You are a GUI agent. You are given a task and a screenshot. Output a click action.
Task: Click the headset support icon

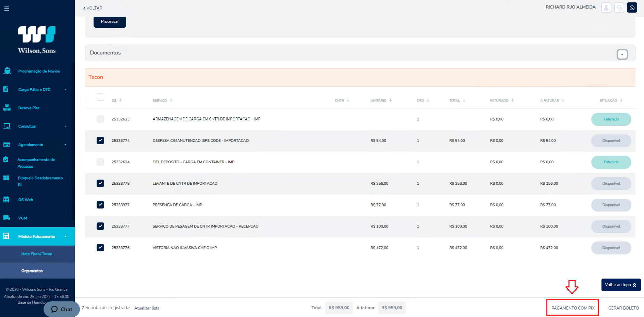tap(619, 7)
